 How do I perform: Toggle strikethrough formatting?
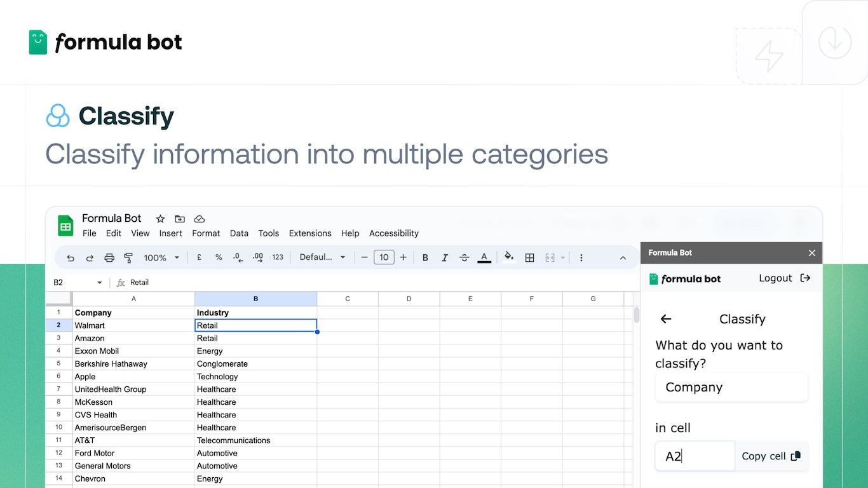465,257
